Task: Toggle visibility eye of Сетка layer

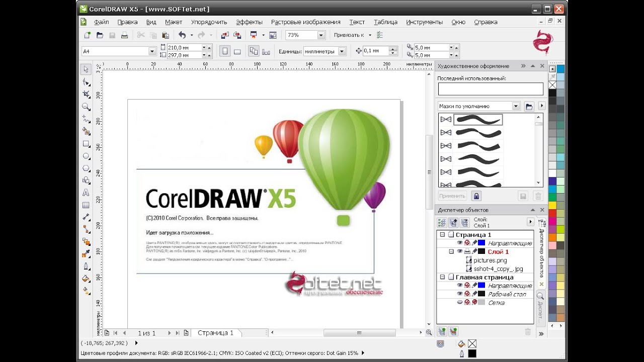Action: 459,302
